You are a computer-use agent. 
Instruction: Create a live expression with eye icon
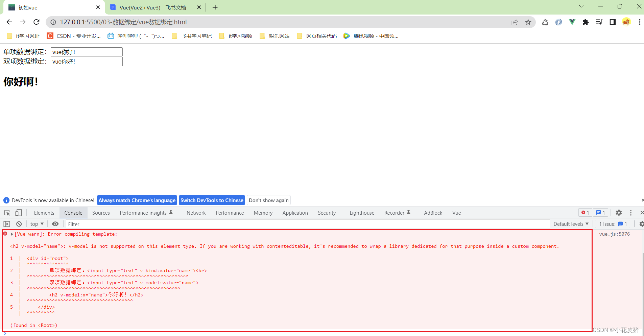[55, 224]
